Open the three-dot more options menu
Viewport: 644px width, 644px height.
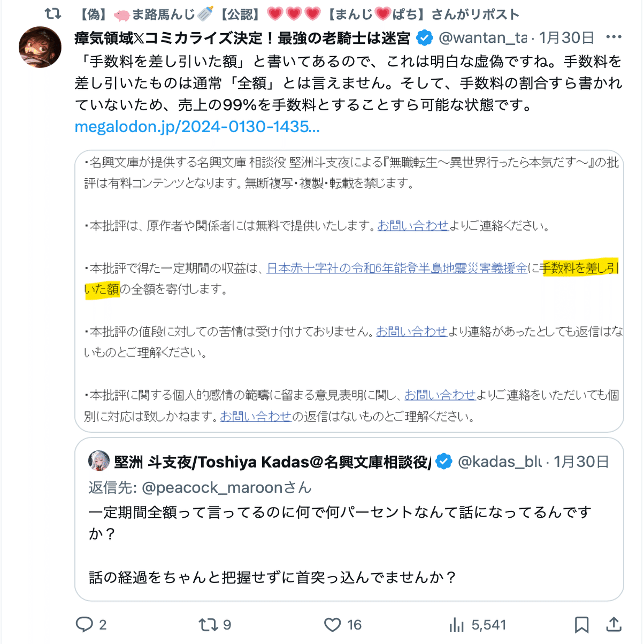614,37
